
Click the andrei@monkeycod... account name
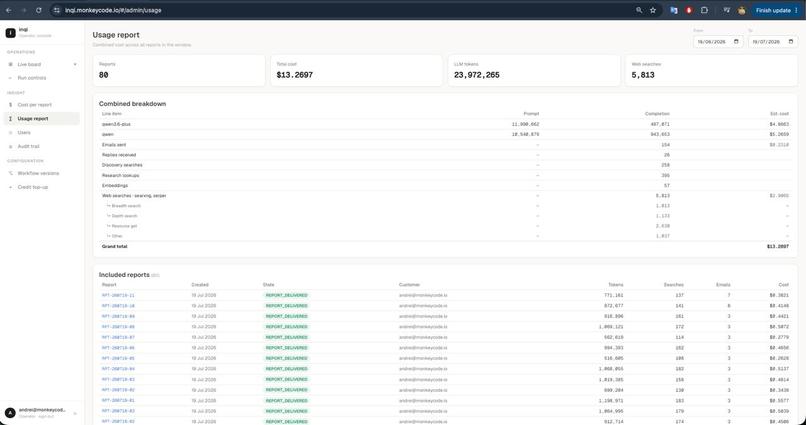pos(42,410)
